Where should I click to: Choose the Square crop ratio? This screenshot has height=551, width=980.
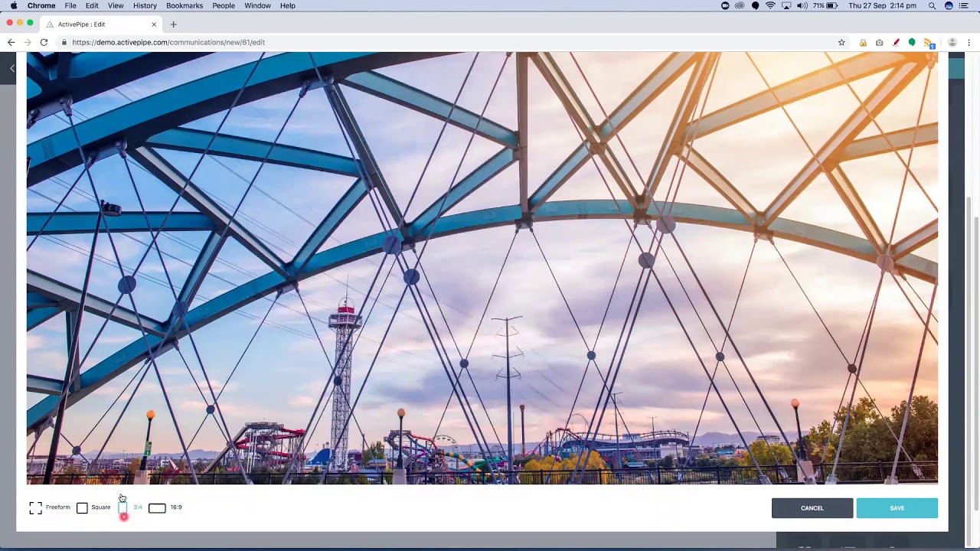pos(93,508)
